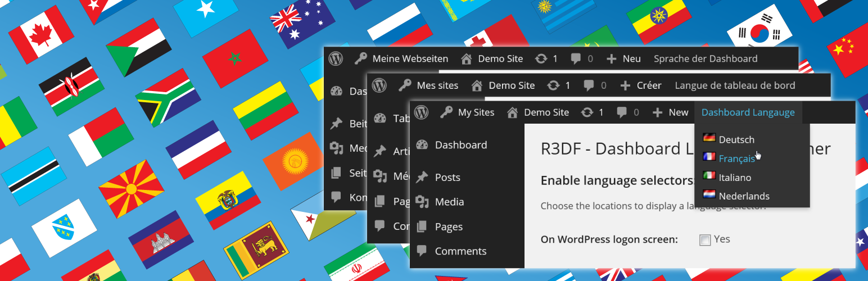The image size is (868, 281).
Task: Open the pages Seiten icon in German sidebar
Action: tap(336, 173)
